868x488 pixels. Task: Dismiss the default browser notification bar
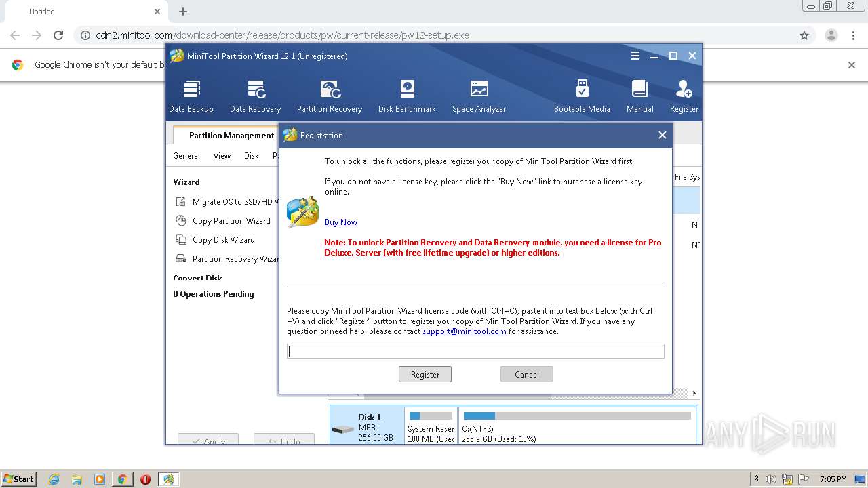852,65
